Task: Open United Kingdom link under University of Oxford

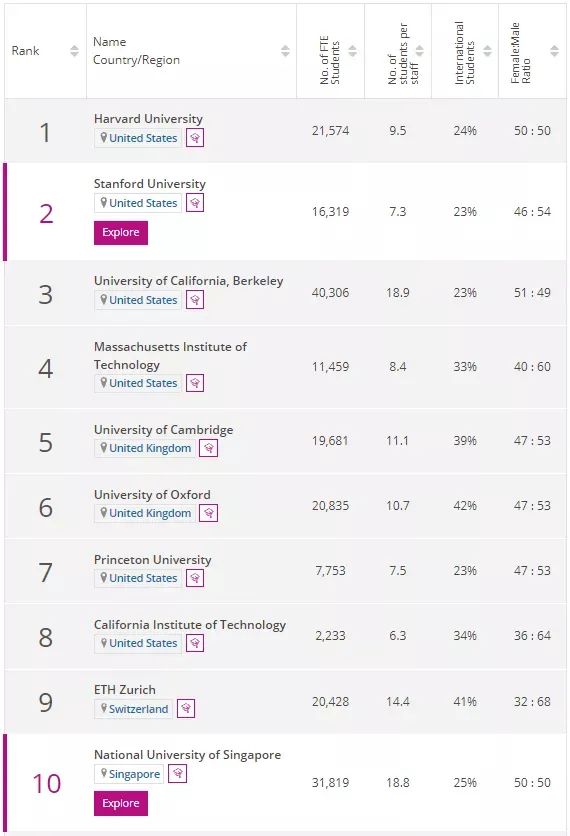Action: point(150,513)
